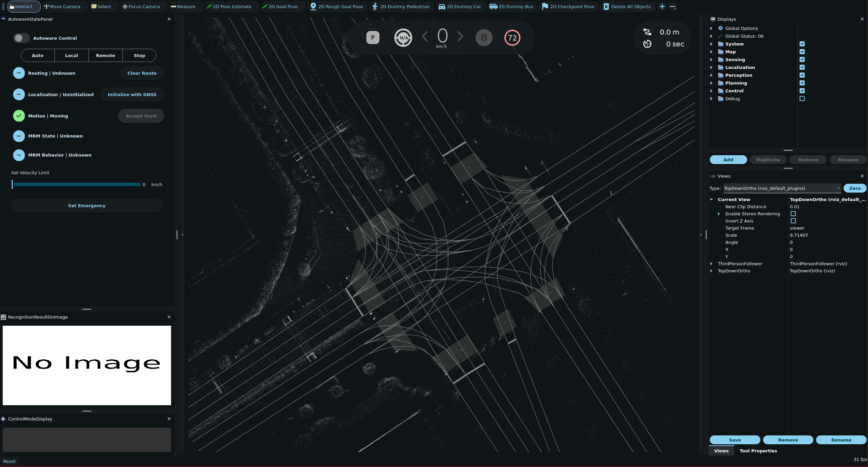Screen dimensions: 868x467
Task: Open the view Type dropdown
Action: pyautogui.click(x=781, y=188)
